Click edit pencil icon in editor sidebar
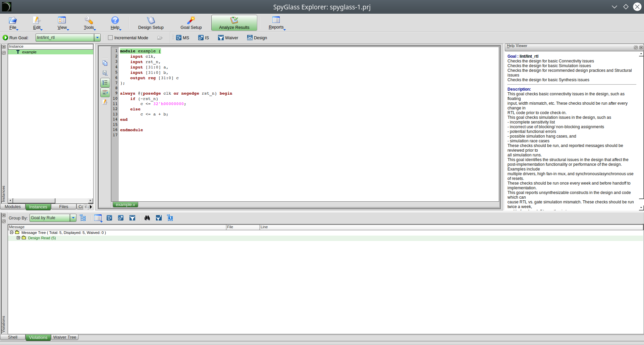 coord(105,102)
